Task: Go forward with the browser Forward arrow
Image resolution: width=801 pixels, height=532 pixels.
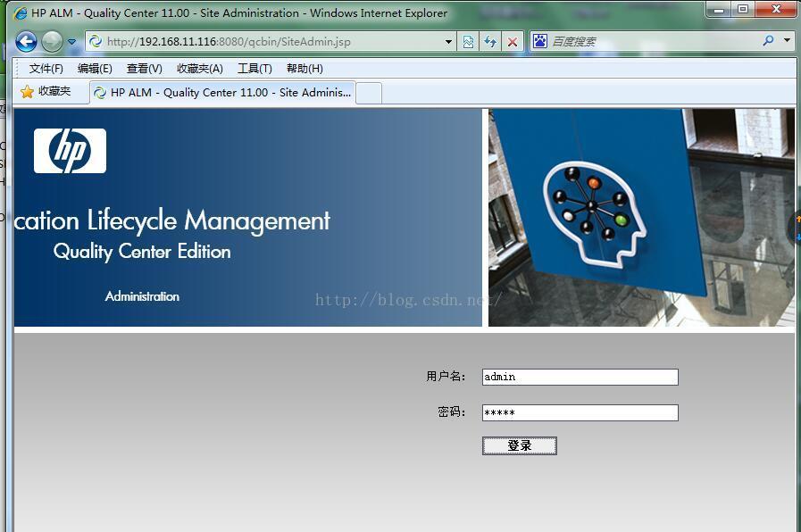Action: 52,41
